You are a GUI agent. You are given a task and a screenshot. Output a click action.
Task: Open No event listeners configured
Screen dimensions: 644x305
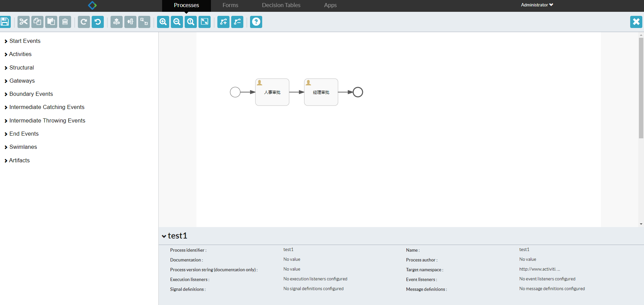[547, 279]
